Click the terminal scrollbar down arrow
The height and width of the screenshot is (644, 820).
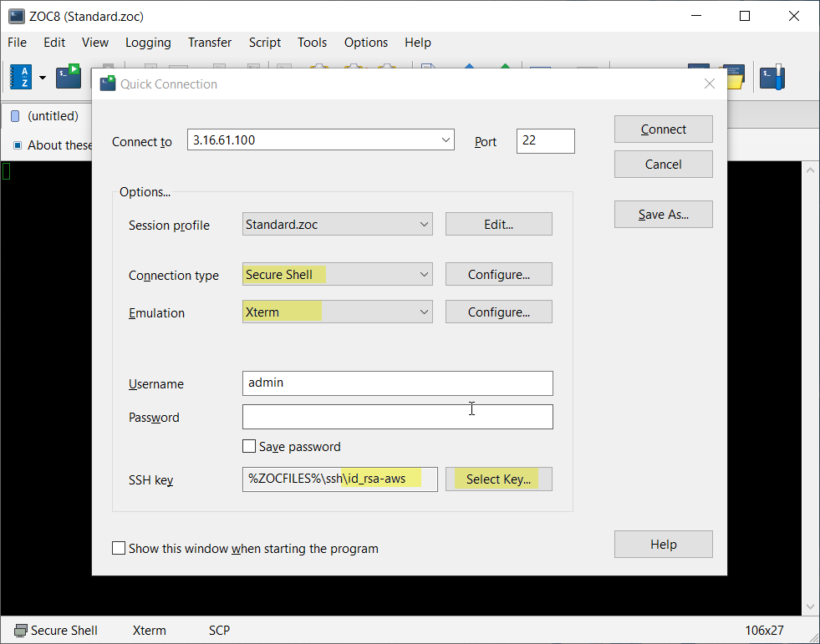[810, 607]
